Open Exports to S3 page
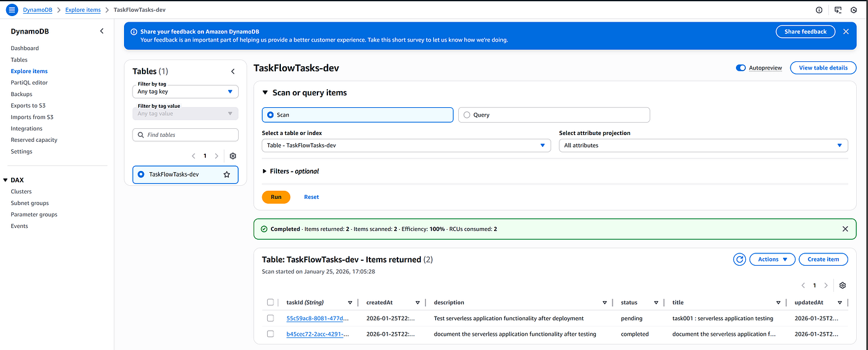 tap(28, 105)
